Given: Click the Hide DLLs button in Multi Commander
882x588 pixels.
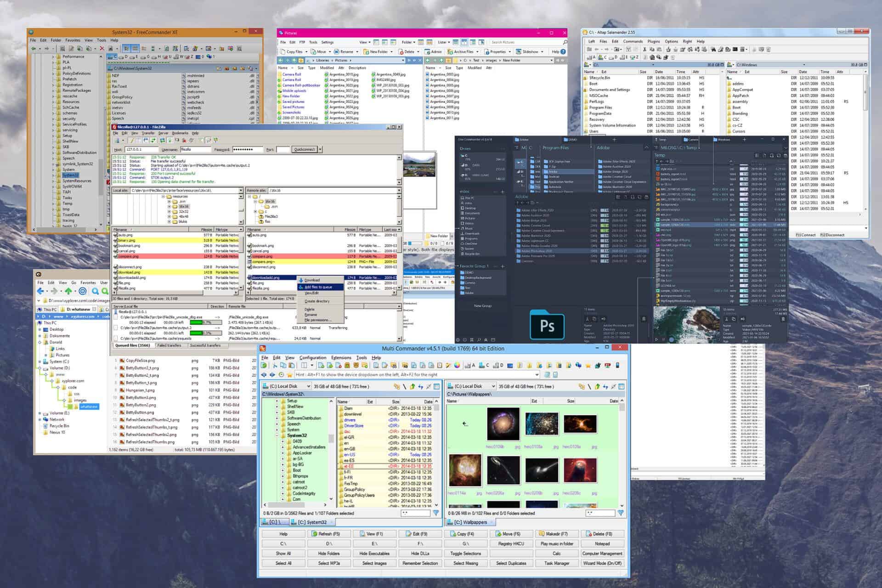Looking at the screenshot, I should (420, 554).
